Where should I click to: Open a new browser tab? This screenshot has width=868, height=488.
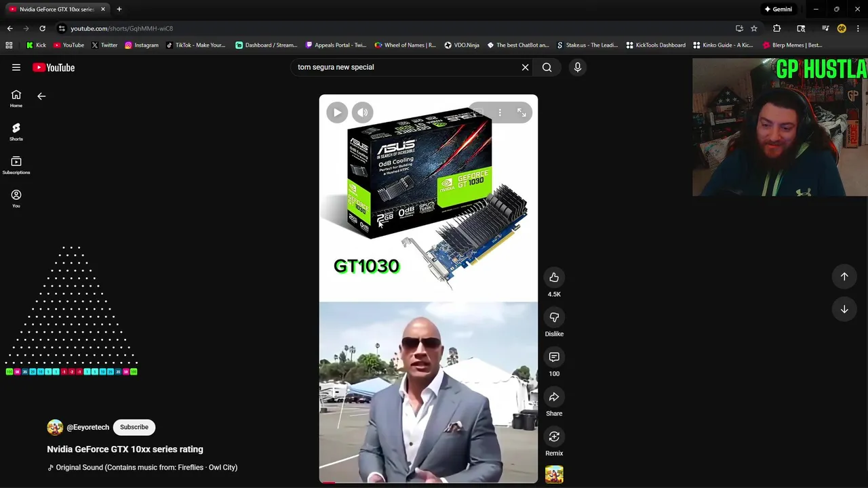click(119, 9)
